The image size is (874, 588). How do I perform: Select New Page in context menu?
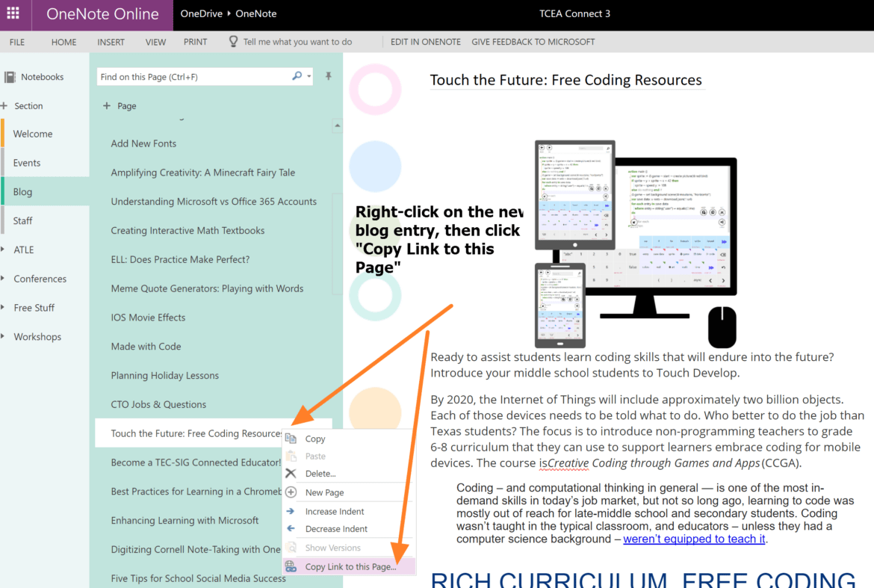tap(324, 492)
